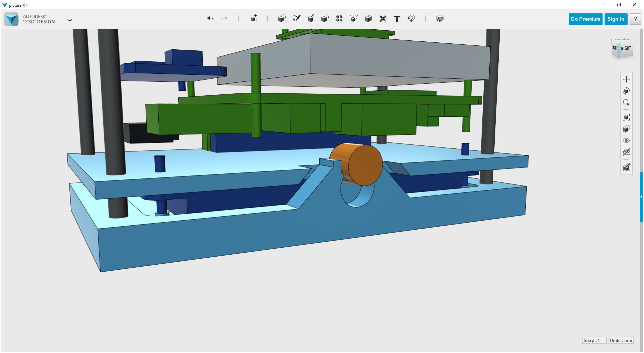Open the Pattern tool icon

pyautogui.click(x=339, y=18)
